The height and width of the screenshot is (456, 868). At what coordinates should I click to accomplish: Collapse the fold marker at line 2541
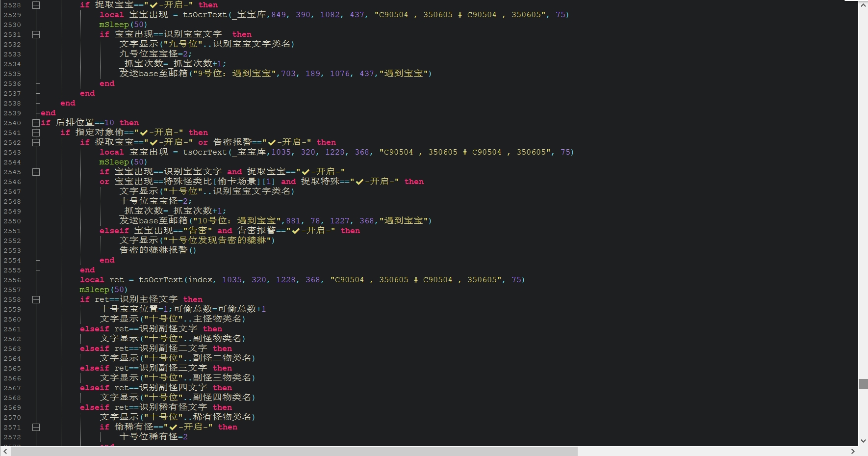click(36, 133)
